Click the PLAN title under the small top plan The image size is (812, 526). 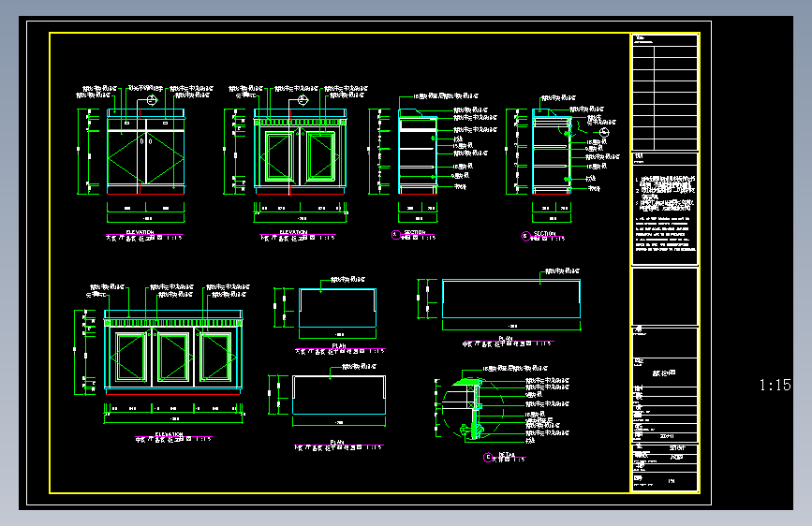coord(339,345)
